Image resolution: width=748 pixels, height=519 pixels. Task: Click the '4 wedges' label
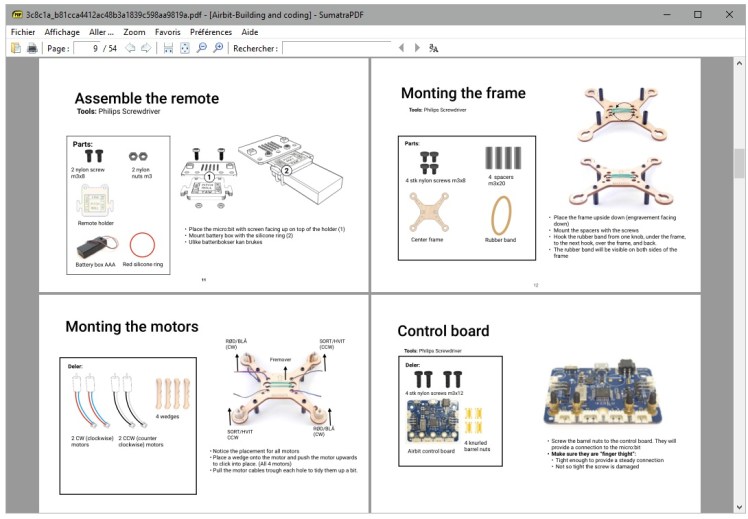tap(167, 416)
